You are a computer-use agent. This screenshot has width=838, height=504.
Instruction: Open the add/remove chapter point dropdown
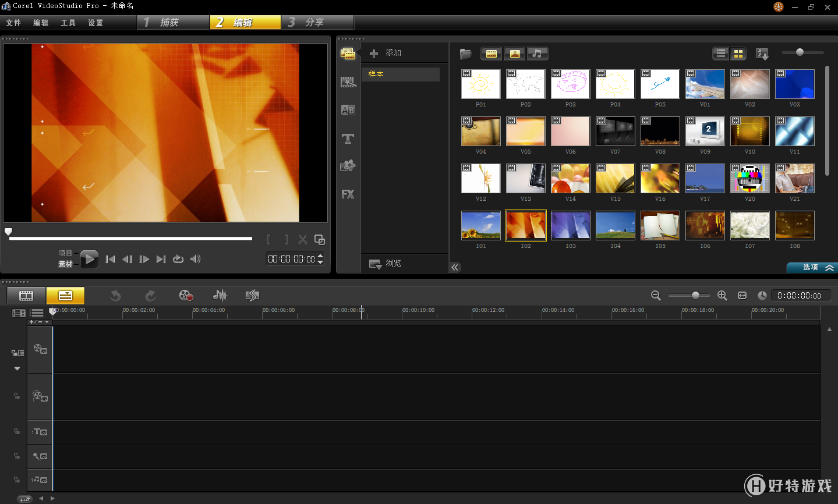pos(39,322)
